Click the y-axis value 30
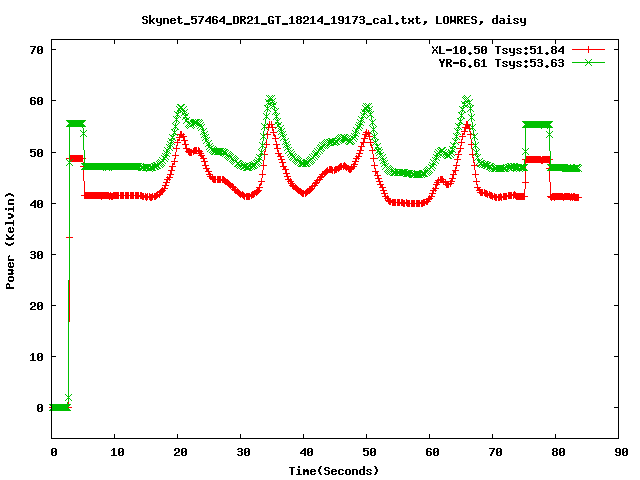The height and width of the screenshot is (480, 640). click(36, 255)
